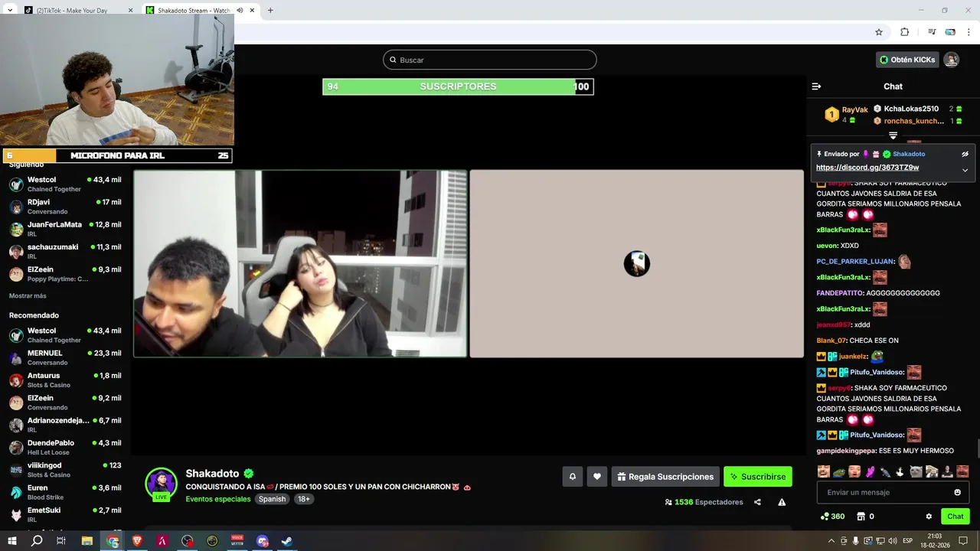
Task: Open Shakadoto's channel avatar
Action: click(x=162, y=484)
